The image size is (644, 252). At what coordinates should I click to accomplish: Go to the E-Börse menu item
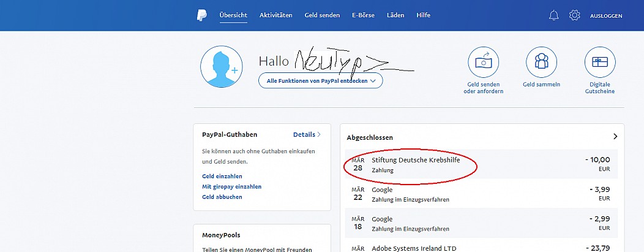pyautogui.click(x=363, y=15)
